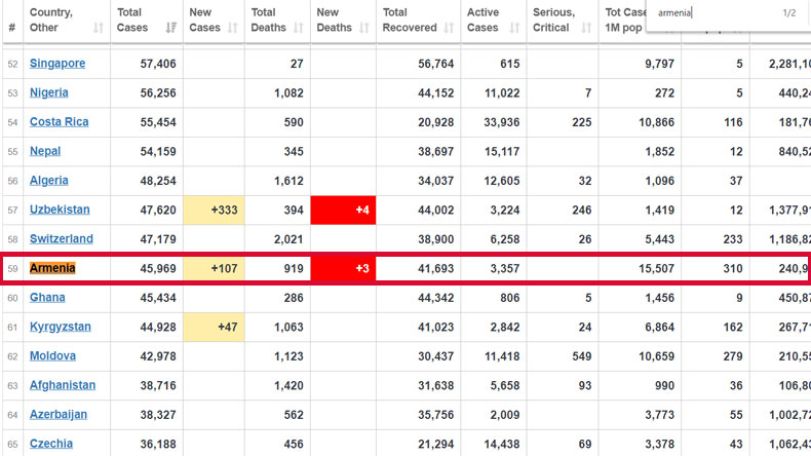
Task: Click Armenia's red +3 new deaths cell
Action: (x=343, y=268)
